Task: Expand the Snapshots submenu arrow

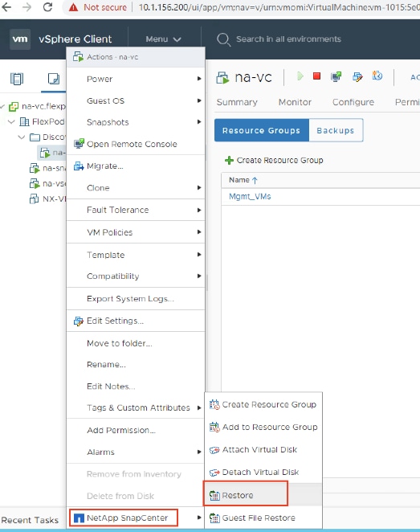Action: tap(199, 122)
